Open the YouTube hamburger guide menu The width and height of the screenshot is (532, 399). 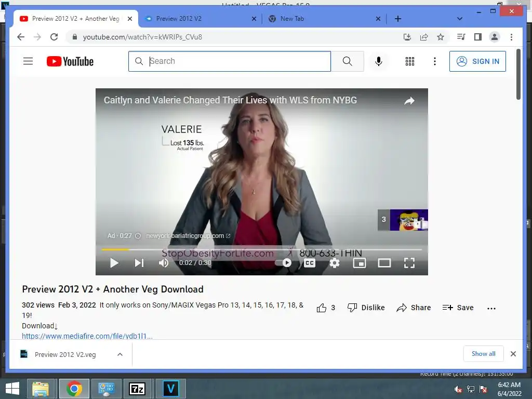pyautogui.click(x=28, y=61)
